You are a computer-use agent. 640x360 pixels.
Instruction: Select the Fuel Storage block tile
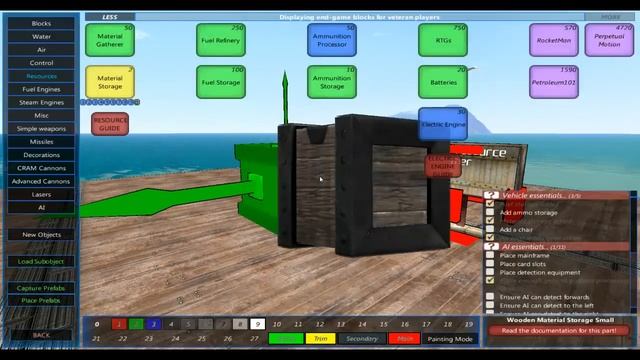pyautogui.click(x=221, y=82)
